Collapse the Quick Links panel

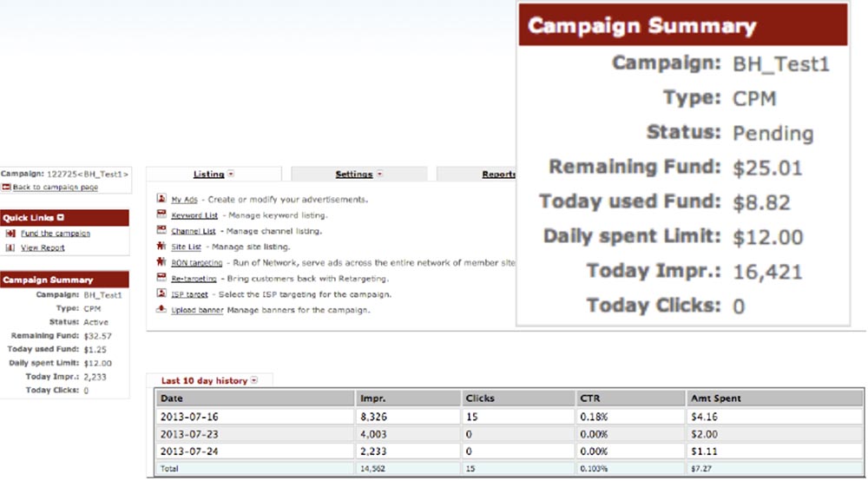click(x=61, y=218)
